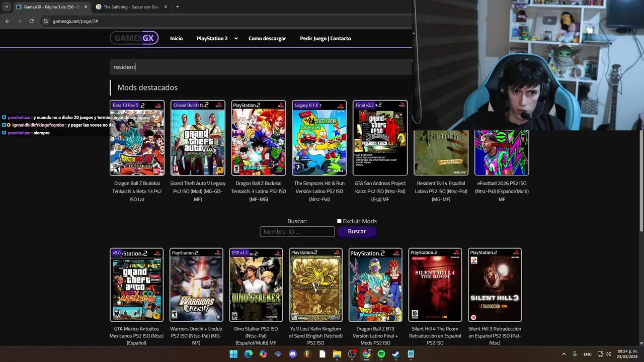Open the network and volume quick settings
The width and height of the screenshot is (644, 362).
pos(604,354)
